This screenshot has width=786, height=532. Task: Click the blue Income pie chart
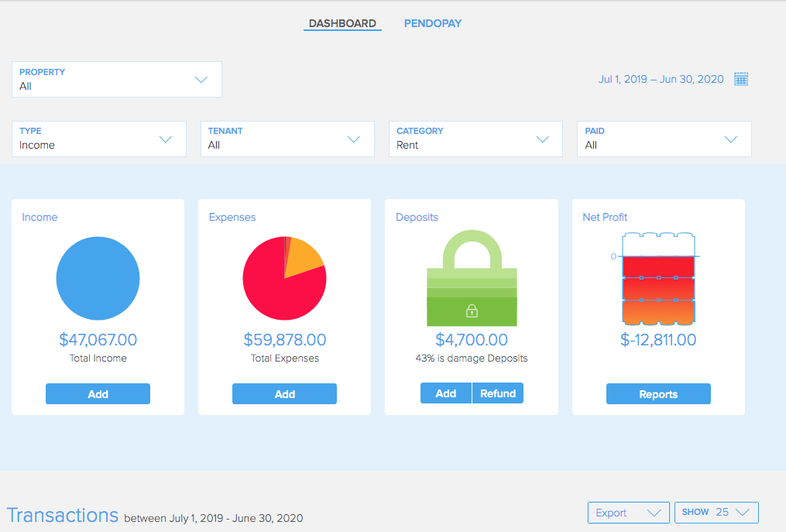pyautogui.click(x=98, y=278)
